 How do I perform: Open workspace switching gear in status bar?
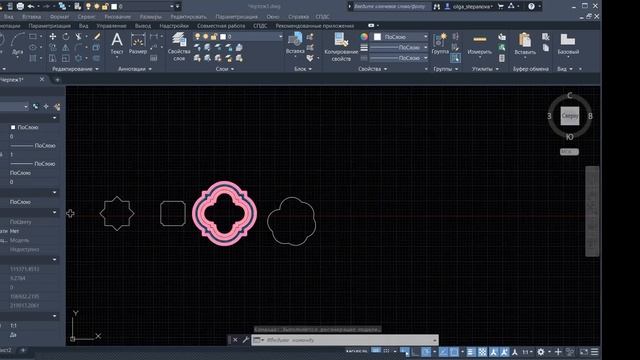541,351
